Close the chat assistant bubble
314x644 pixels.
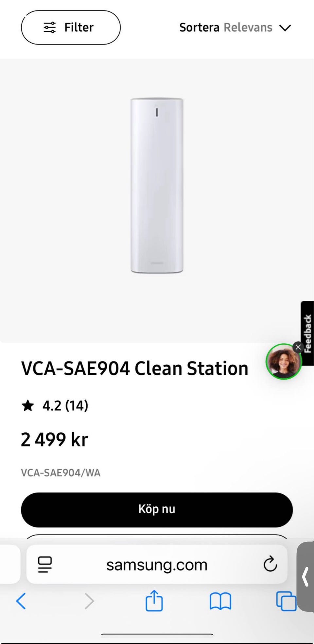298,347
